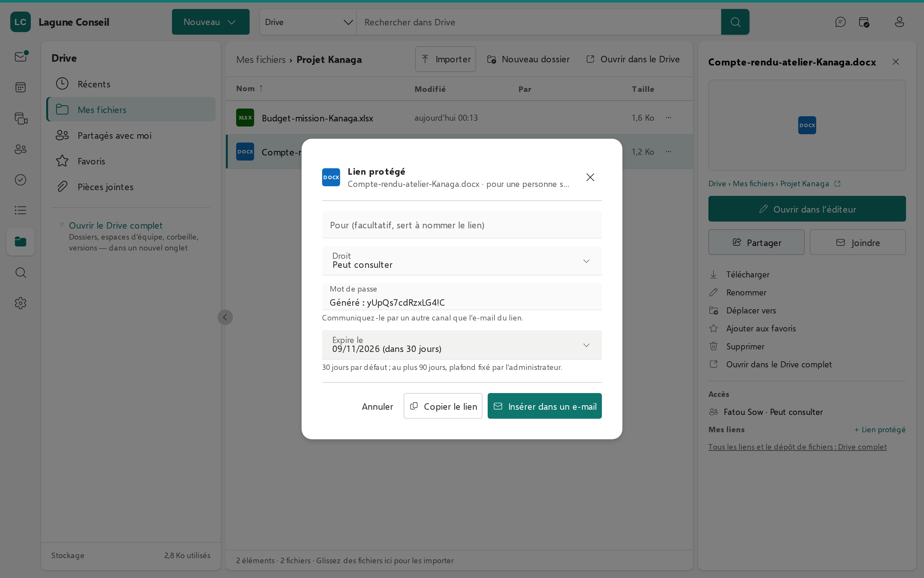Close the Lien protégé dialog
The width and height of the screenshot is (924, 578).
(x=590, y=177)
